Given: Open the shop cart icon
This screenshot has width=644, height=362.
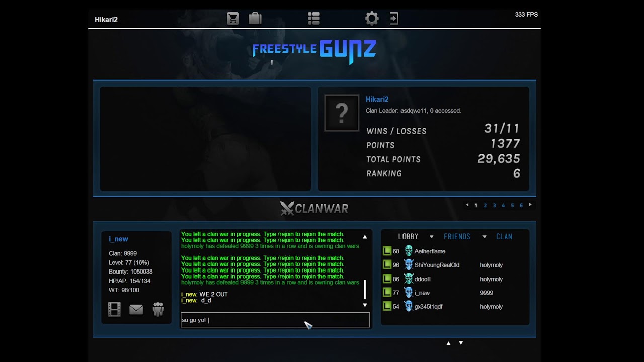Looking at the screenshot, I should tap(233, 19).
